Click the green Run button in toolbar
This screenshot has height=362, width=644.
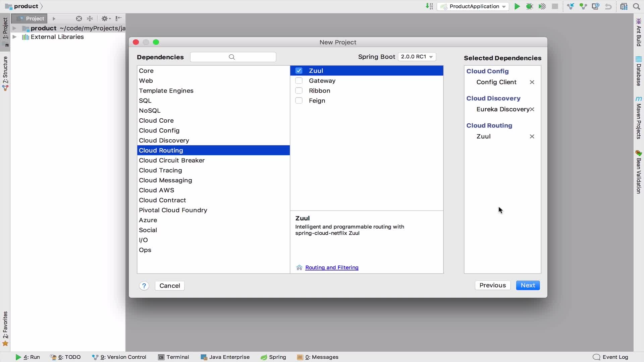(517, 6)
